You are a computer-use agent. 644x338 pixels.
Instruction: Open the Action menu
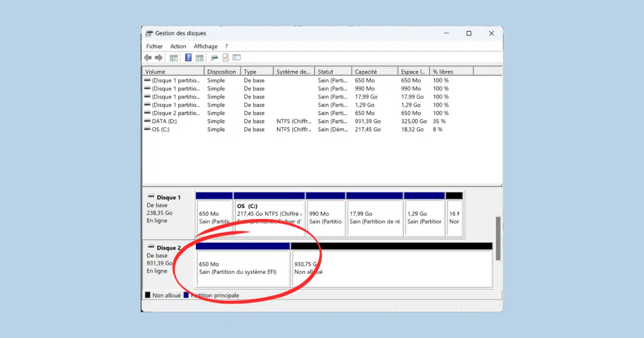click(178, 46)
